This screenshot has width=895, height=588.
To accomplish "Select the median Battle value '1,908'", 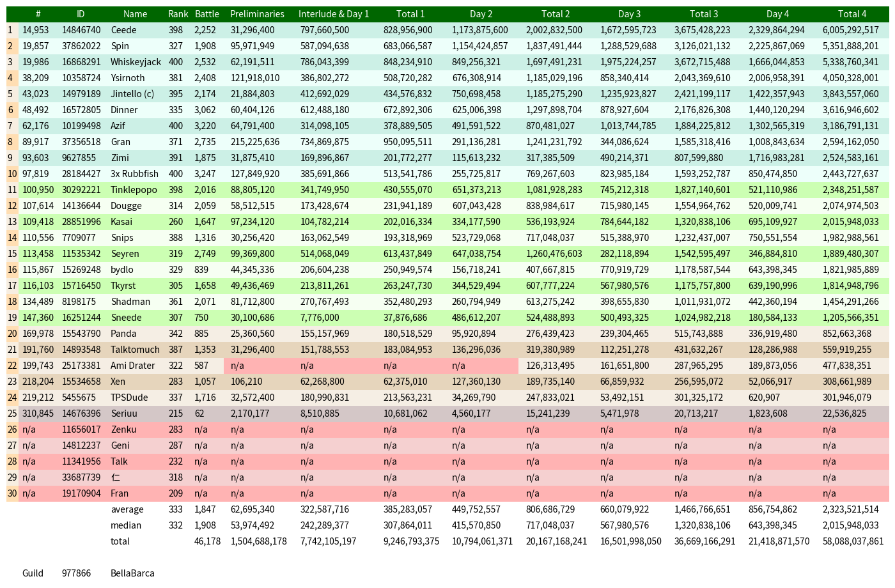I will tap(205, 525).
